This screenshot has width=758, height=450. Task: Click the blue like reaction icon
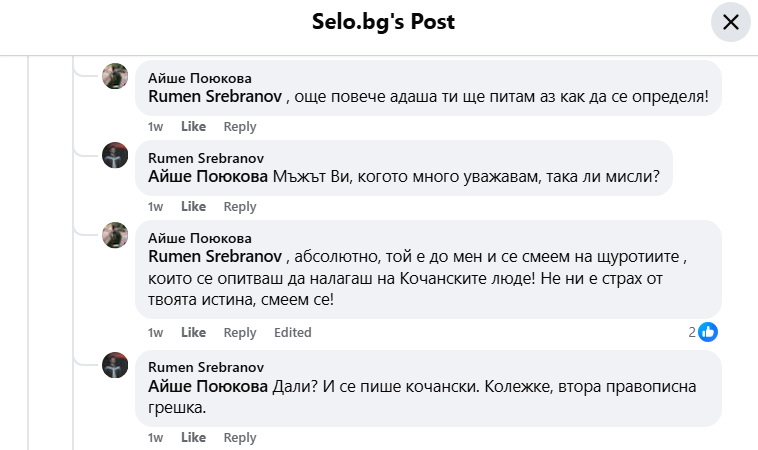[708, 332]
